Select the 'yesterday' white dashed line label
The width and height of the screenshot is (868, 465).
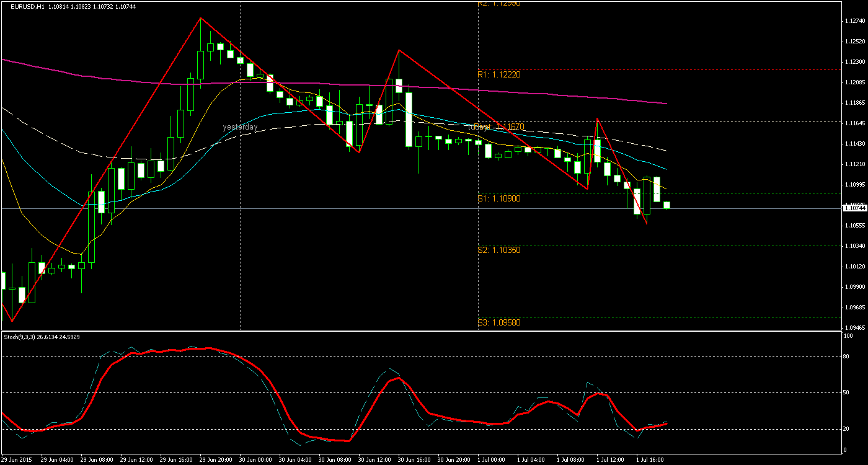241,126
